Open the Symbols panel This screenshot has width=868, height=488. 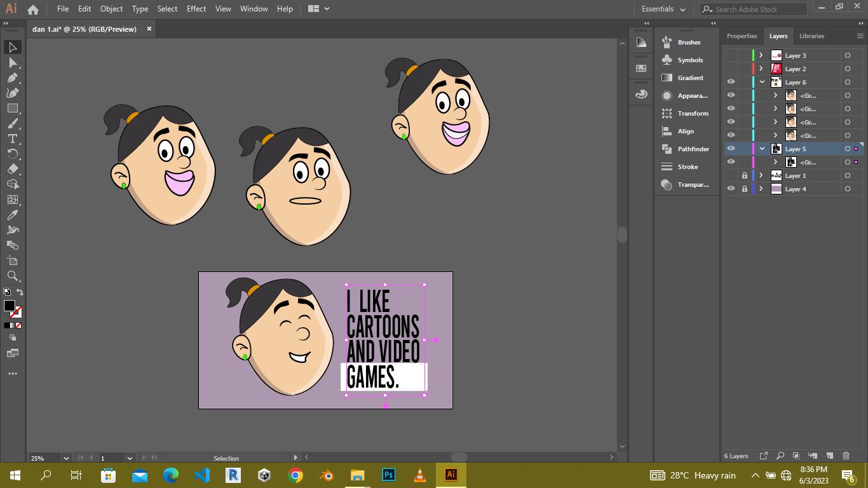pos(687,60)
